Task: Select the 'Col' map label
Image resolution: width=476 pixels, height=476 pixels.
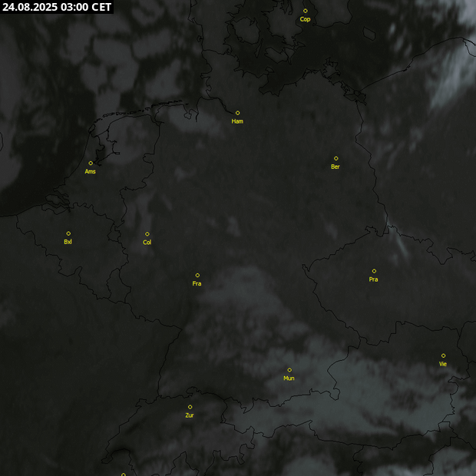Action: coord(147,243)
